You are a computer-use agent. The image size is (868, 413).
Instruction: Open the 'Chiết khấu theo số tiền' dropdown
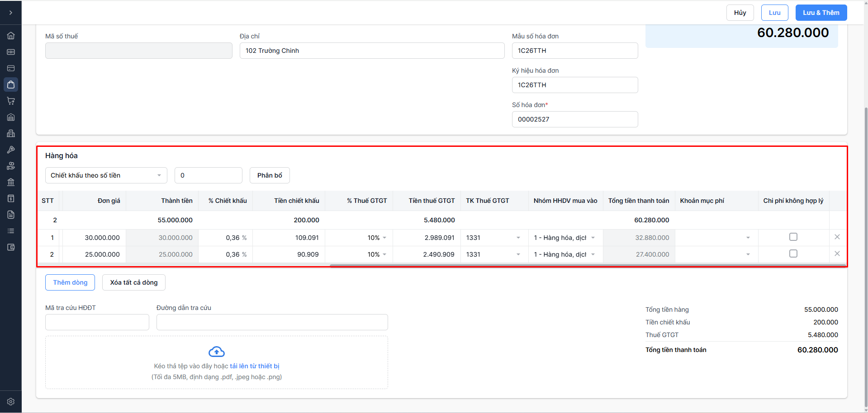point(106,175)
